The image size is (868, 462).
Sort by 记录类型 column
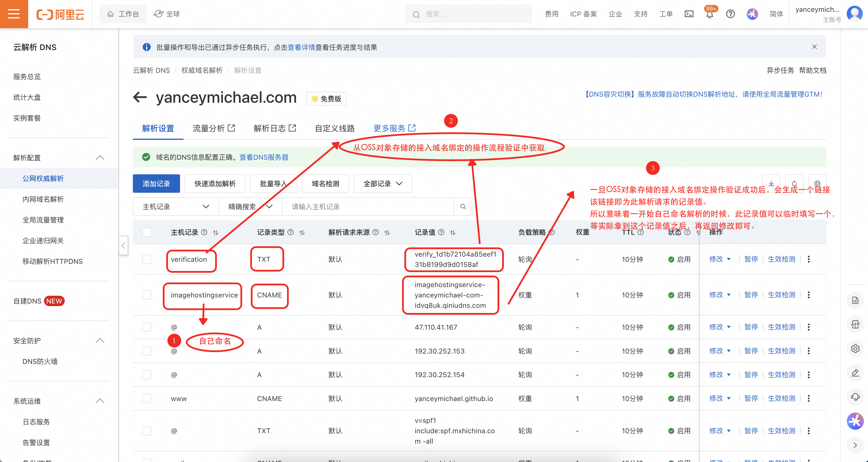(302, 232)
